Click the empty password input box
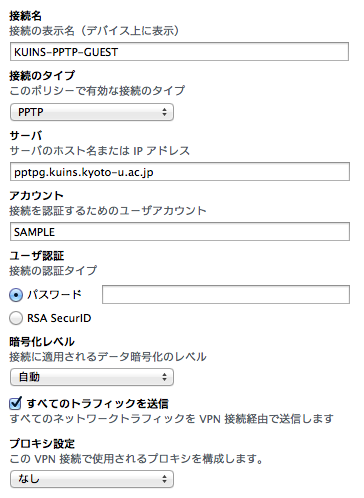The width and height of the screenshot is (364, 498). tap(226, 294)
